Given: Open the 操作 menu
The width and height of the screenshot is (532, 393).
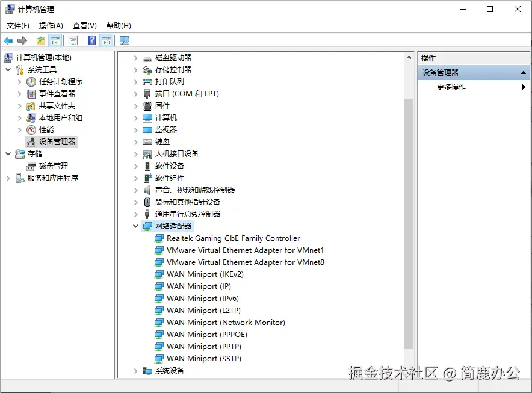Looking at the screenshot, I should pos(51,26).
